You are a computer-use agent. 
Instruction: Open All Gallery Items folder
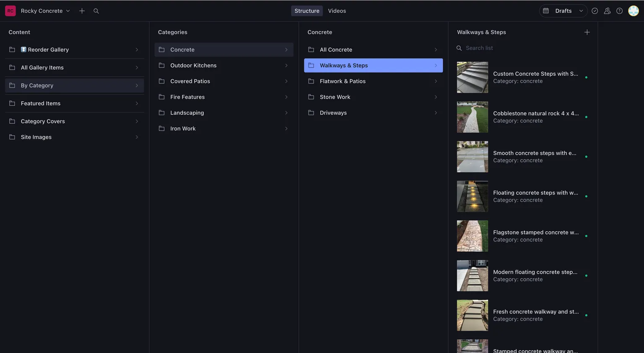click(x=75, y=68)
